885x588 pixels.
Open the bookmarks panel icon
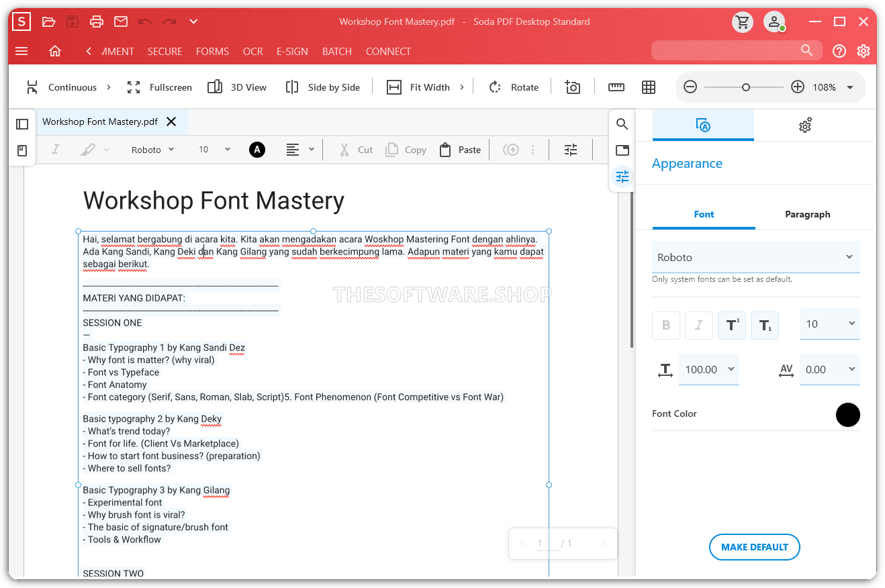[x=22, y=150]
